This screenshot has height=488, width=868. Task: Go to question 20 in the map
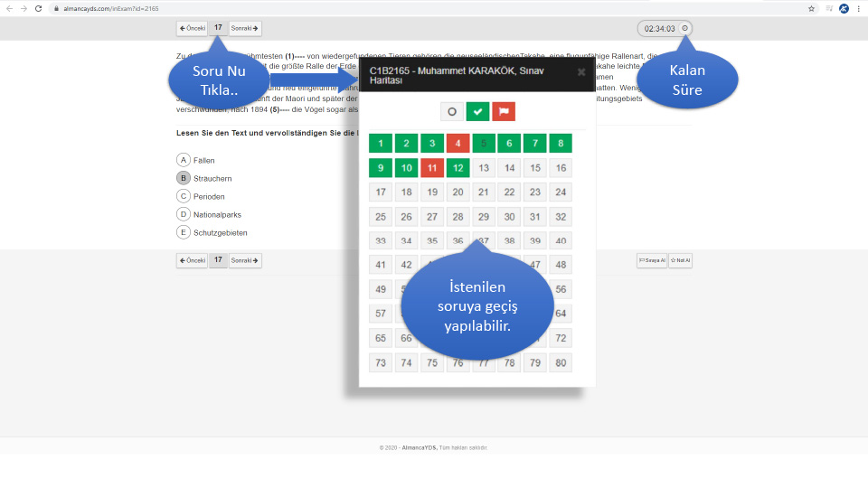[x=458, y=192]
